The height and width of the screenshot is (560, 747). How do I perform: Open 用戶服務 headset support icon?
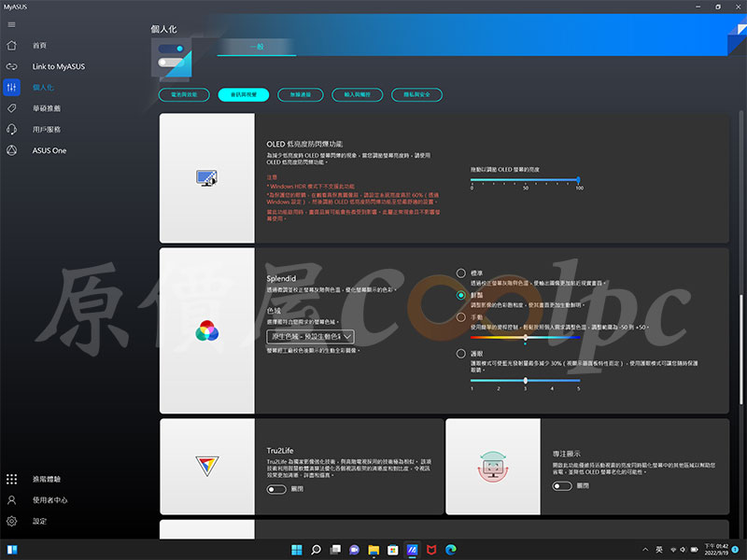(x=11, y=130)
